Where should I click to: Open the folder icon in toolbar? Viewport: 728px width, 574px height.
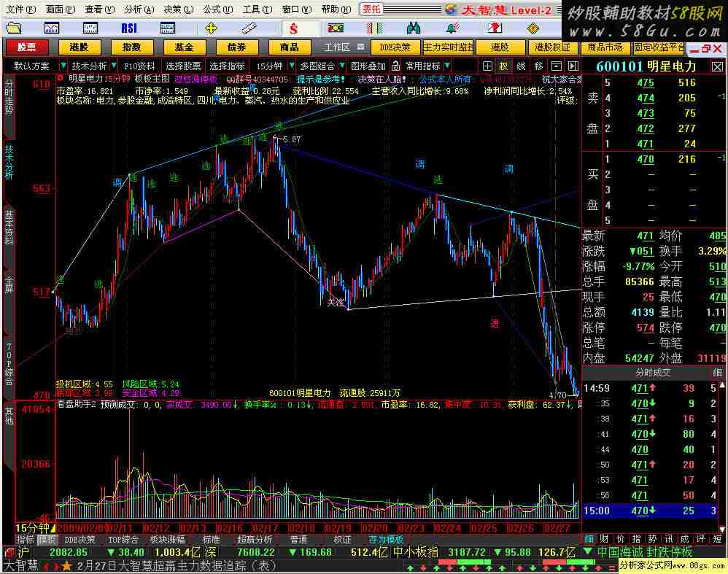tap(14, 28)
